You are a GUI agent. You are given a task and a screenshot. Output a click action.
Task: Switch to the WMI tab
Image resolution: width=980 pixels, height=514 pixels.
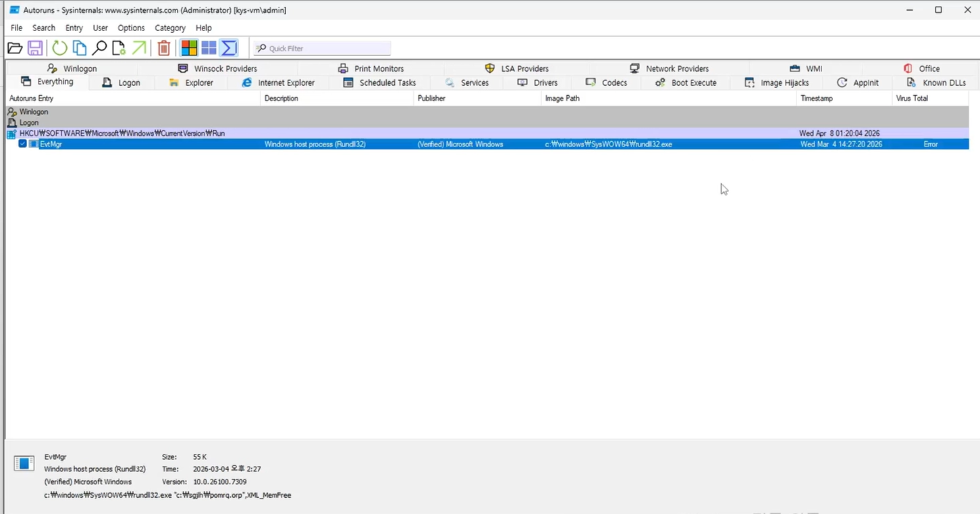pos(805,68)
